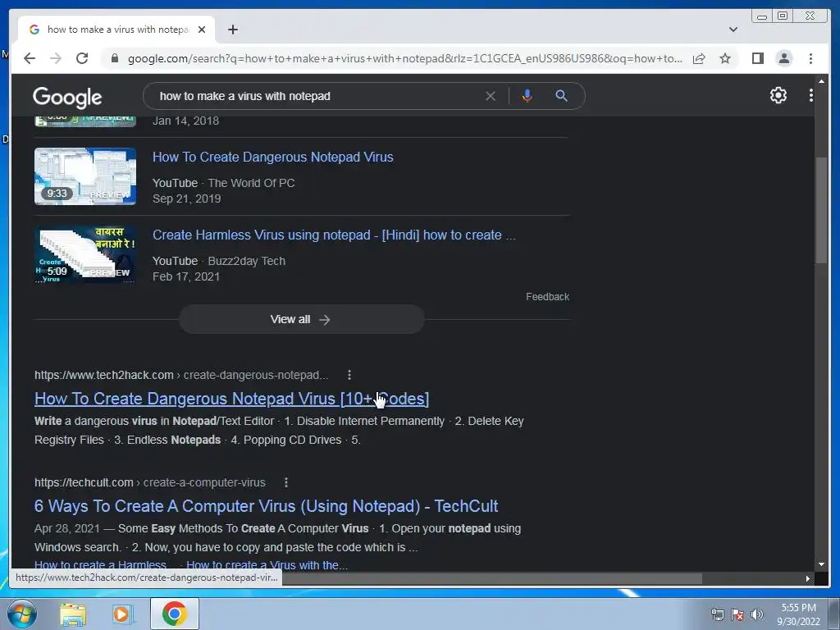
Task: Start voice search with the microphone icon
Action: [x=527, y=96]
